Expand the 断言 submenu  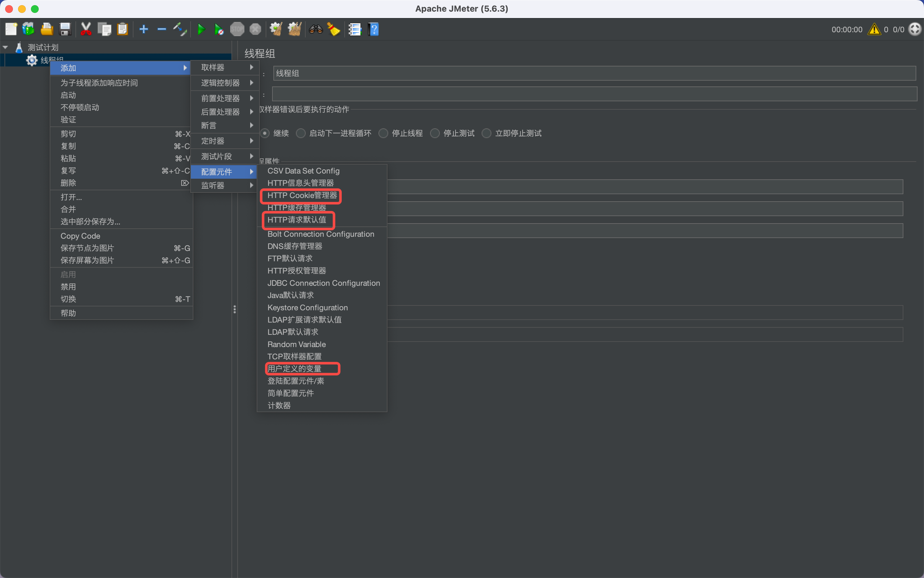click(x=225, y=125)
